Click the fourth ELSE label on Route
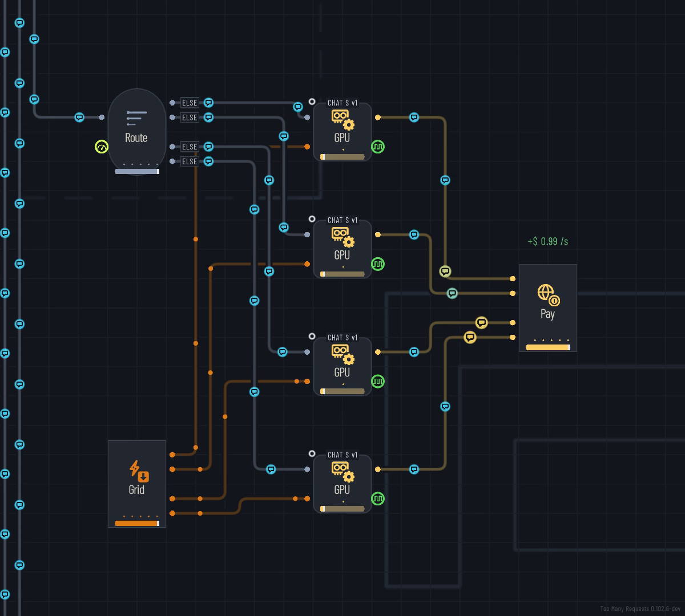 [x=190, y=161]
